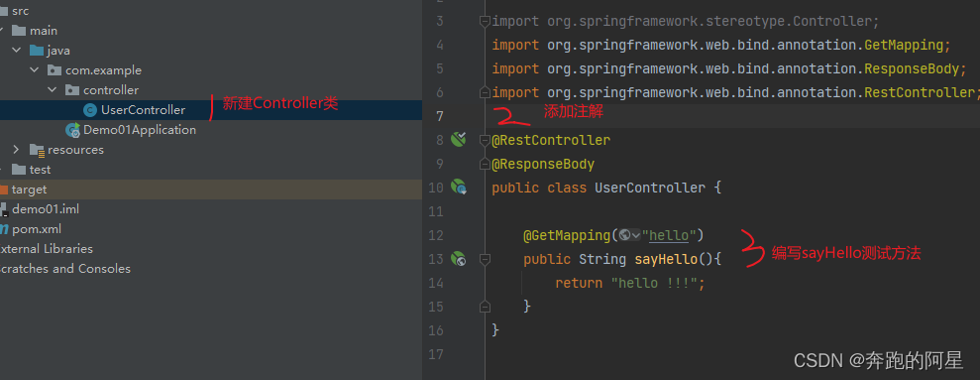Open the dropdown arrow next to the globe in @GetMapping
The width and height of the screenshot is (980, 380).
[x=636, y=236]
